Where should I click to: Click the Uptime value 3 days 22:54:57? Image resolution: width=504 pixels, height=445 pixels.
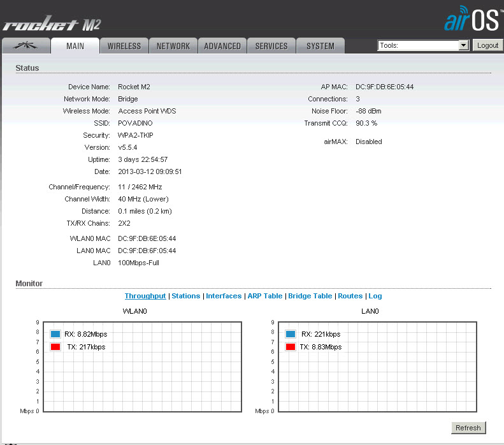[143, 159]
